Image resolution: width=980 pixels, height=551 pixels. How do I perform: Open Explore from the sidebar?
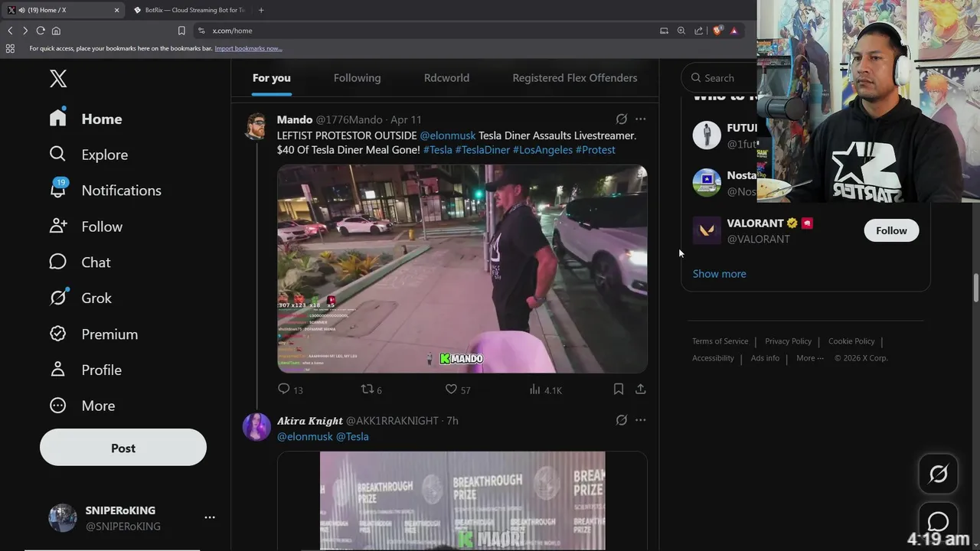(x=88, y=155)
